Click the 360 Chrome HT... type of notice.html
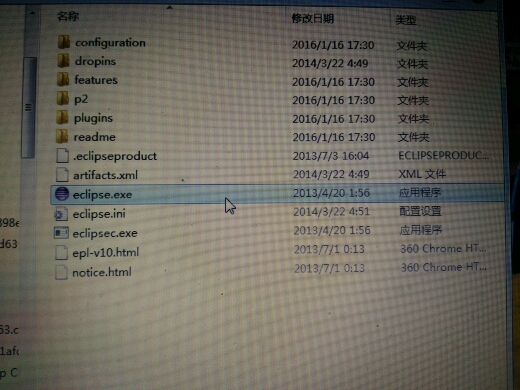 444,267
